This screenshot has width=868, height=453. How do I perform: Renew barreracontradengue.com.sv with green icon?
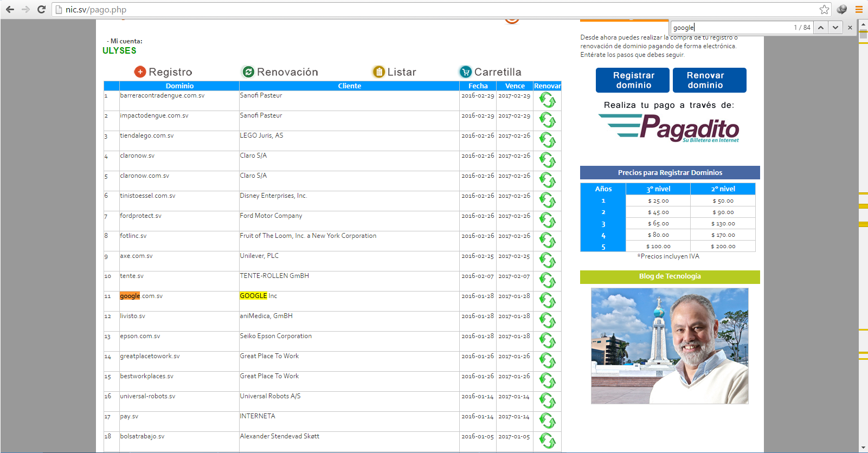coord(547,100)
